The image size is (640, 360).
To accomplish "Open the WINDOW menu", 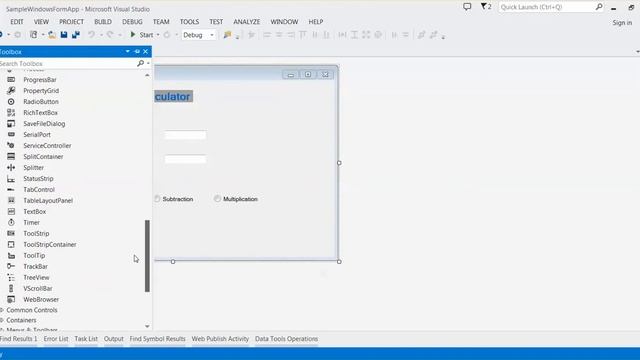I will (284, 22).
